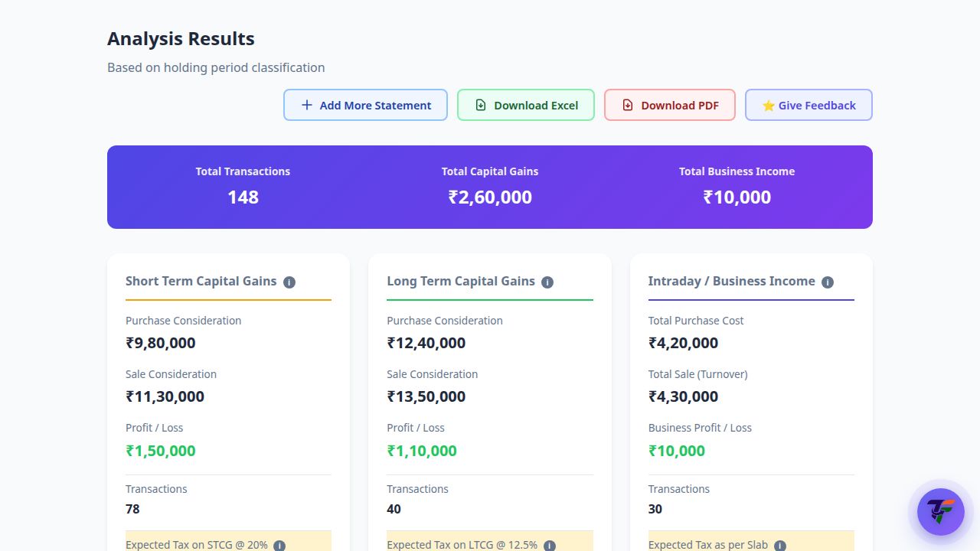Screen dimensions: 980x551
Task: Open the floating TF chat widget
Action: [x=941, y=511]
